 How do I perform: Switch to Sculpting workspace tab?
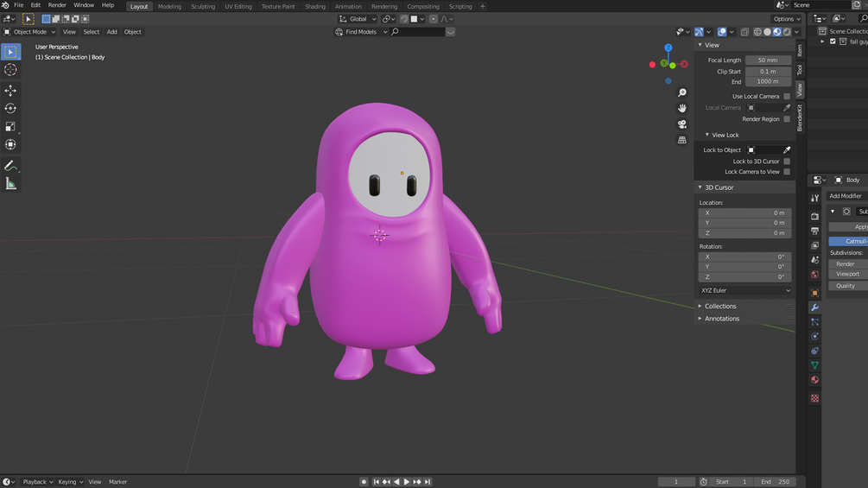coord(203,7)
